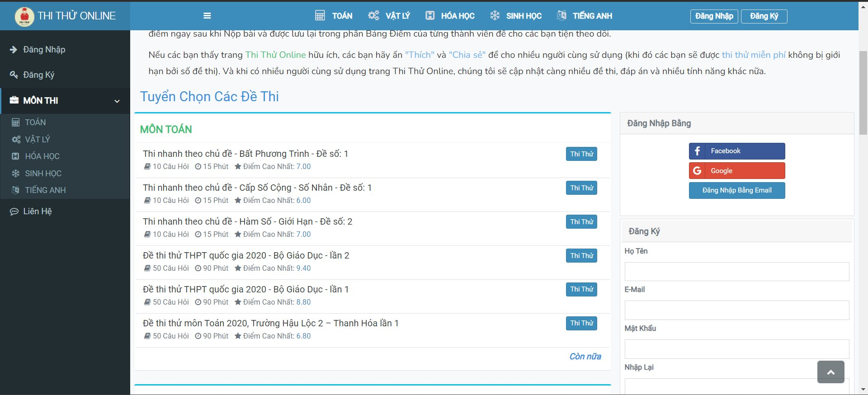Image resolution: width=868 pixels, height=395 pixels.
Task: Start Thi Thử for THPT quốc gia 2020 lần 2
Action: (x=581, y=256)
